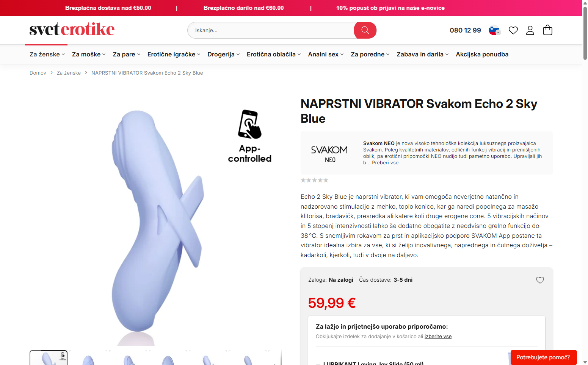Expand the Zabava in darila dropdown
Viewport: 588px width, 365px height.
click(422, 55)
